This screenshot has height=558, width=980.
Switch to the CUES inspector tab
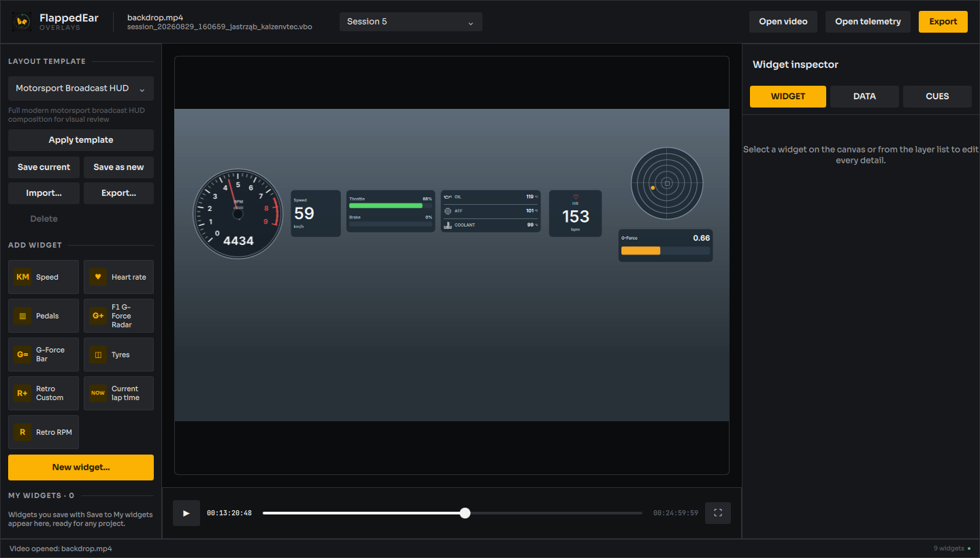point(937,97)
